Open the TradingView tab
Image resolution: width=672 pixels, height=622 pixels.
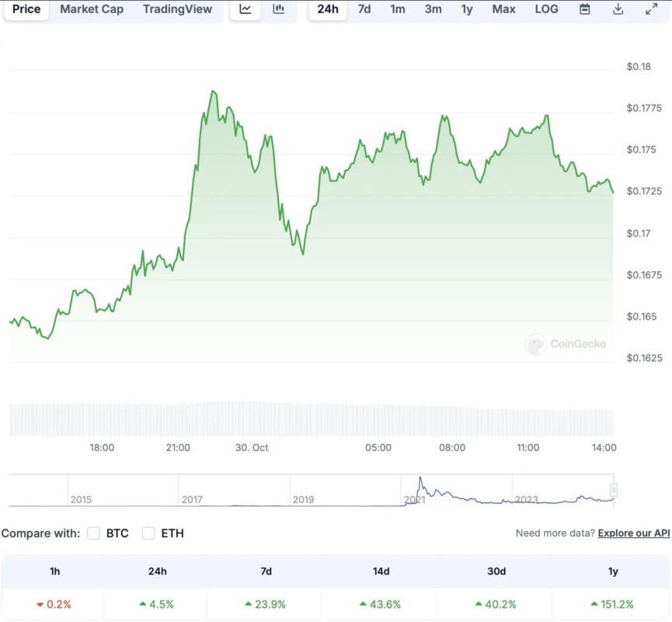[177, 9]
